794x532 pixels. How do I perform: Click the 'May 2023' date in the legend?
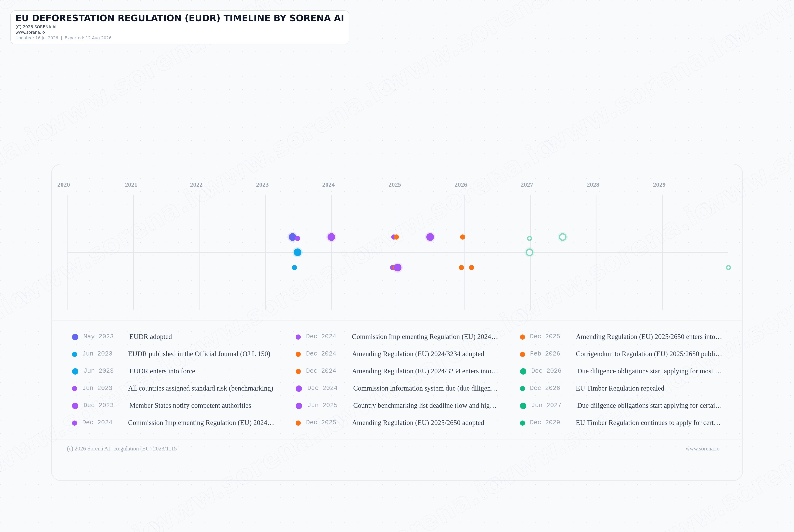point(98,336)
